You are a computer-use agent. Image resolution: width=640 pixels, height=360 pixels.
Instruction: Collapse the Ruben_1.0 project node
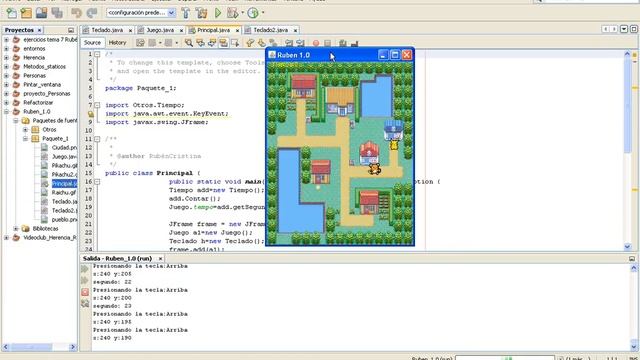pos(6,111)
